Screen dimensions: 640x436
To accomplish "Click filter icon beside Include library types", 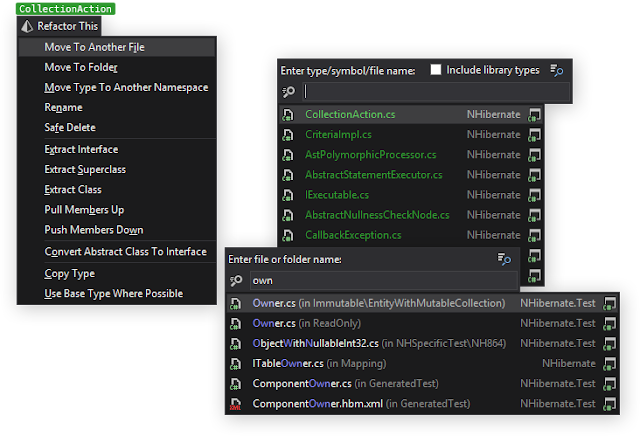I will click(558, 70).
